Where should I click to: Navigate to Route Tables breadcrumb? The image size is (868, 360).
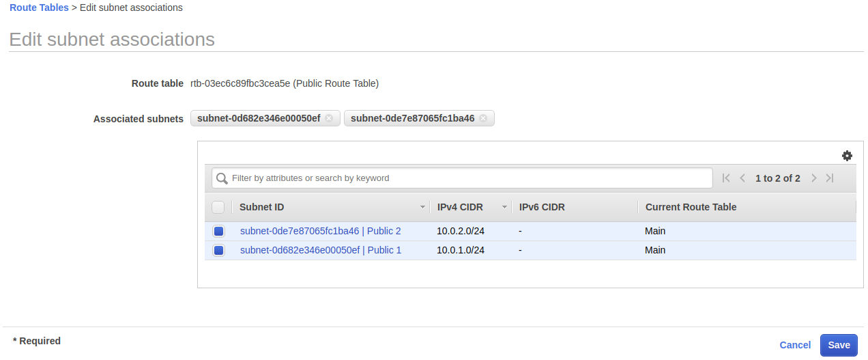pyautogui.click(x=39, y=8)
